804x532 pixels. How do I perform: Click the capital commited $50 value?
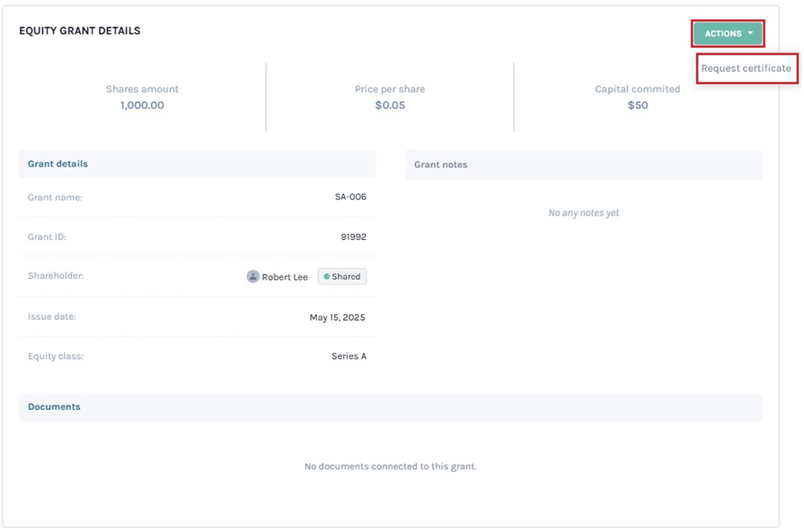point(637,106)
